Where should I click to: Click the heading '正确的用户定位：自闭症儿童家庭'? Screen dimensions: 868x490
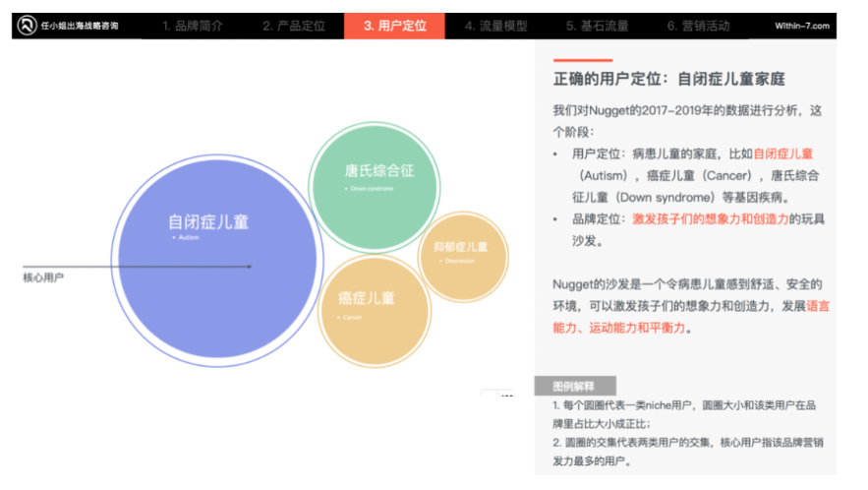[668, 79]
